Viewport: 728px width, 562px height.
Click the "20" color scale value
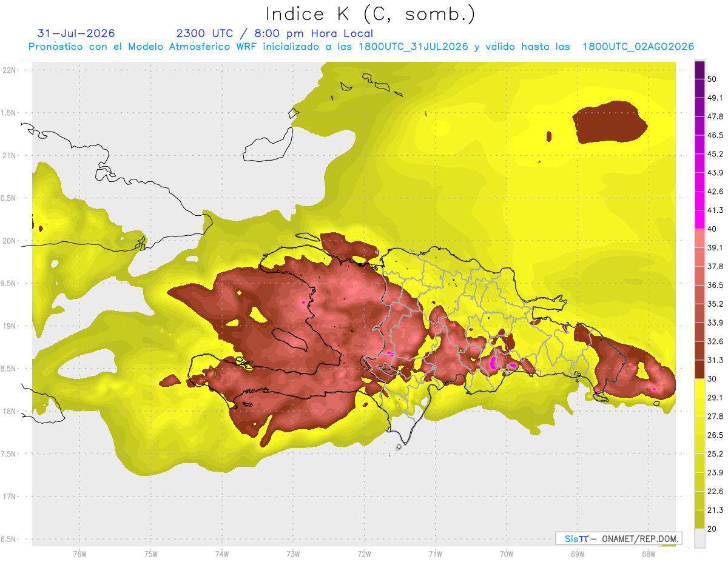pos(712,529)
